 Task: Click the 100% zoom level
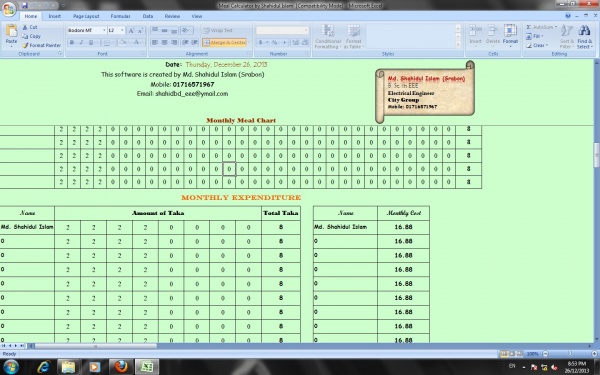click(532, 354)
